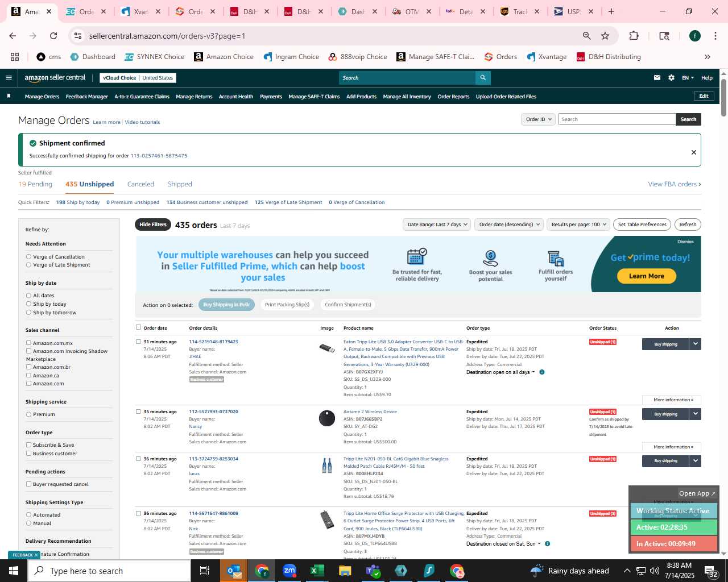Click the Amazon Seller Central logo

pos(55,78)
